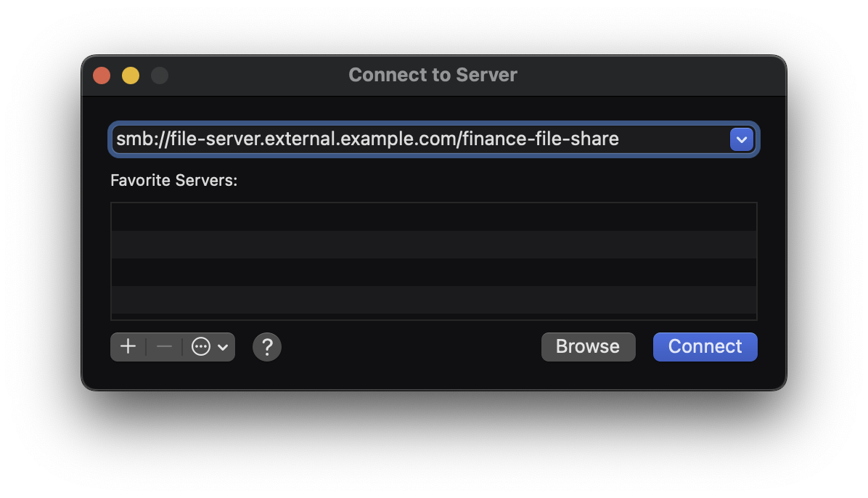Click the Connect to Server title bar
Screen dimensions: 868x498
coord(433,75)
